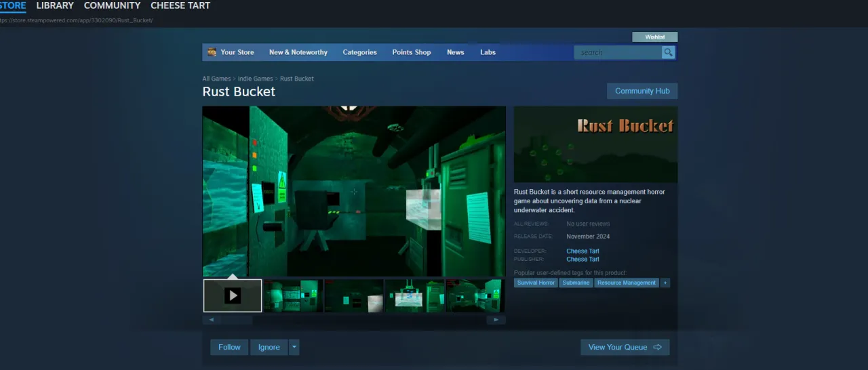Expand the tag list with the plus button
This screenshot has width=868, height=370.
665,283
